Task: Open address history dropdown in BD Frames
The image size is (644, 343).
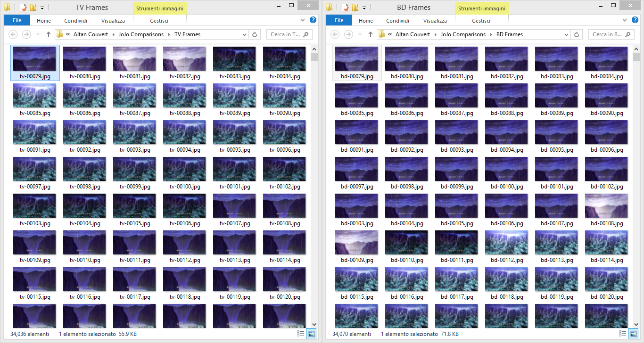Action: 566,34
